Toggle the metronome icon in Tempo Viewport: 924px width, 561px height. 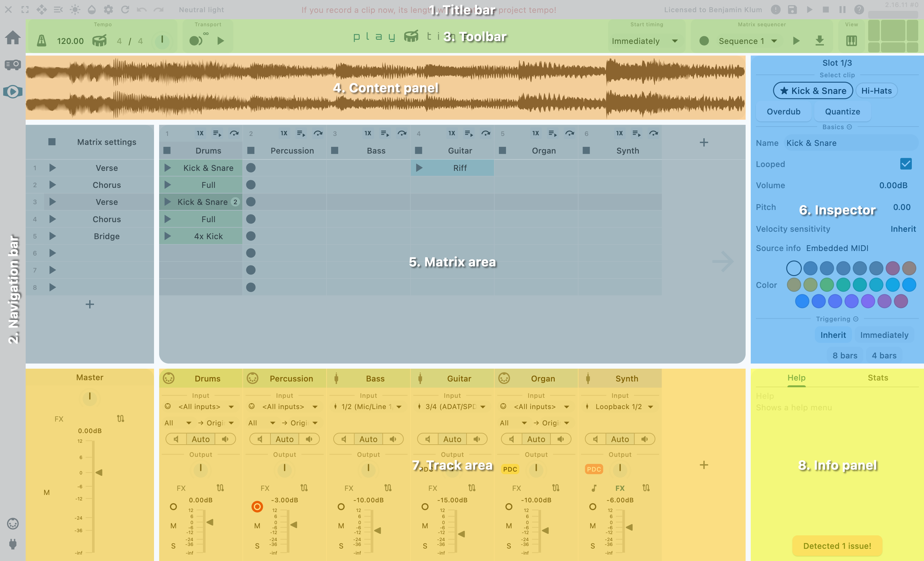pyautogui.click(x=42, y=40)
